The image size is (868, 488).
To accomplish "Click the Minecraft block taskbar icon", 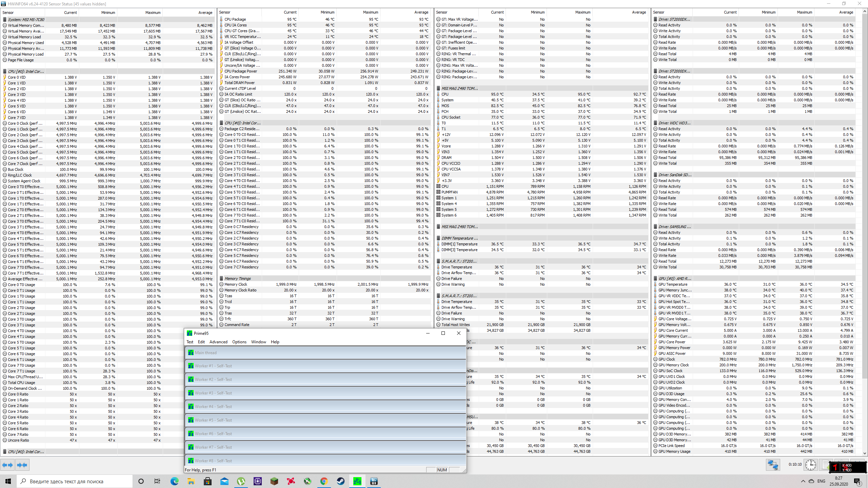I will point(274,481).
